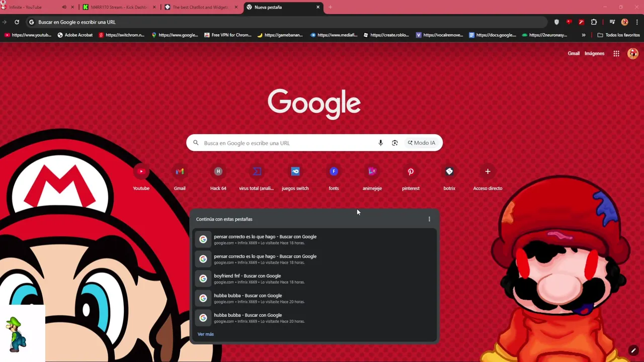Open the Extensions puzzle piece menu
The image size is (644, 362).
tap(594, 22)
